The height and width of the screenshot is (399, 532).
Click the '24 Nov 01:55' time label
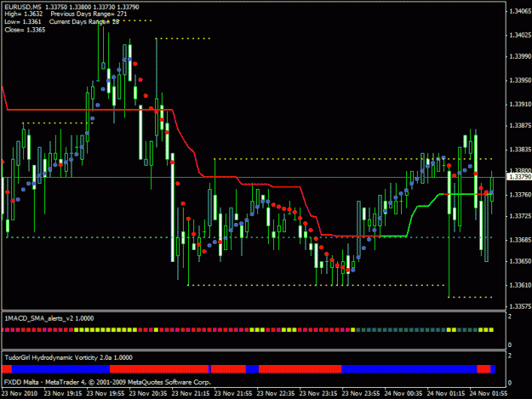pos(489,394)
